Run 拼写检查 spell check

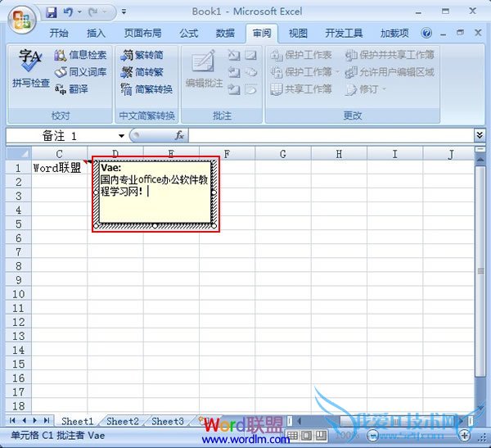point(31,68)
